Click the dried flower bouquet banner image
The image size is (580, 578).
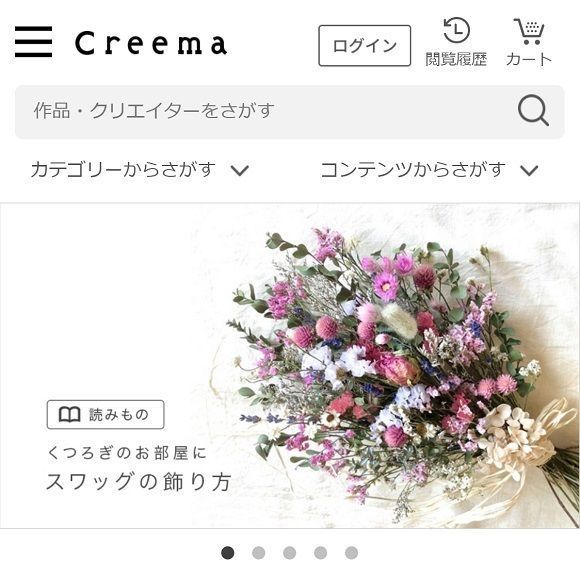[290, 365]
